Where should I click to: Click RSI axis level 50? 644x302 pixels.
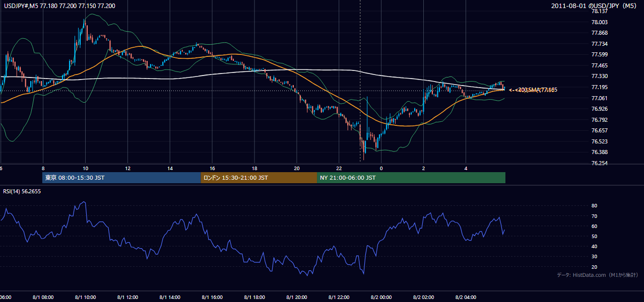pos(594,236)
